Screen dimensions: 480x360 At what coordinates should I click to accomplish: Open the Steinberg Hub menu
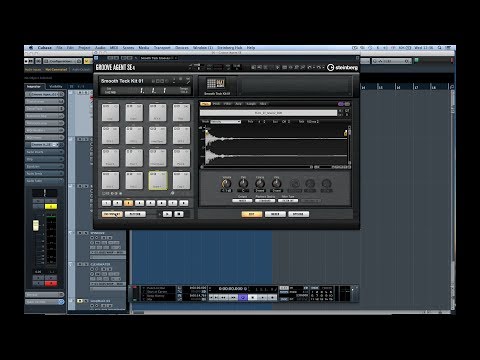(230, 48)
